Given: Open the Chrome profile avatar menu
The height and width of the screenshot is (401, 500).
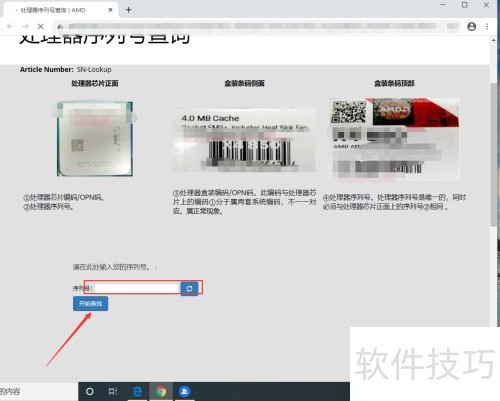Looking at the screenshot, I should [471, 26].
